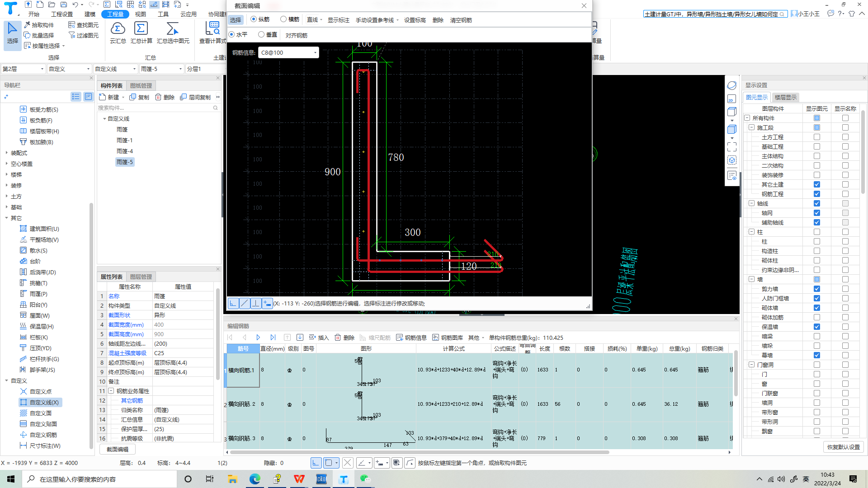Open 查找图元 (find element)
The image size is (868, 488).
coord(84,25)
